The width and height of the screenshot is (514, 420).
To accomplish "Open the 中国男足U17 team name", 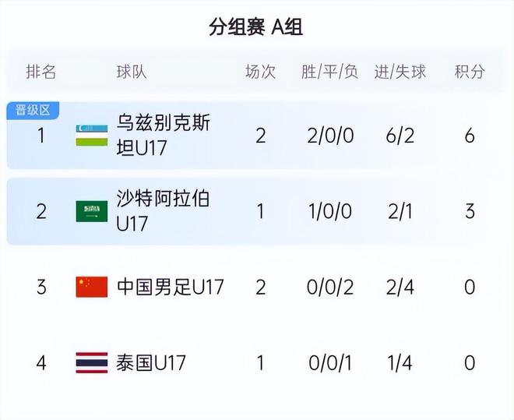I will click(x=170, y=287).
